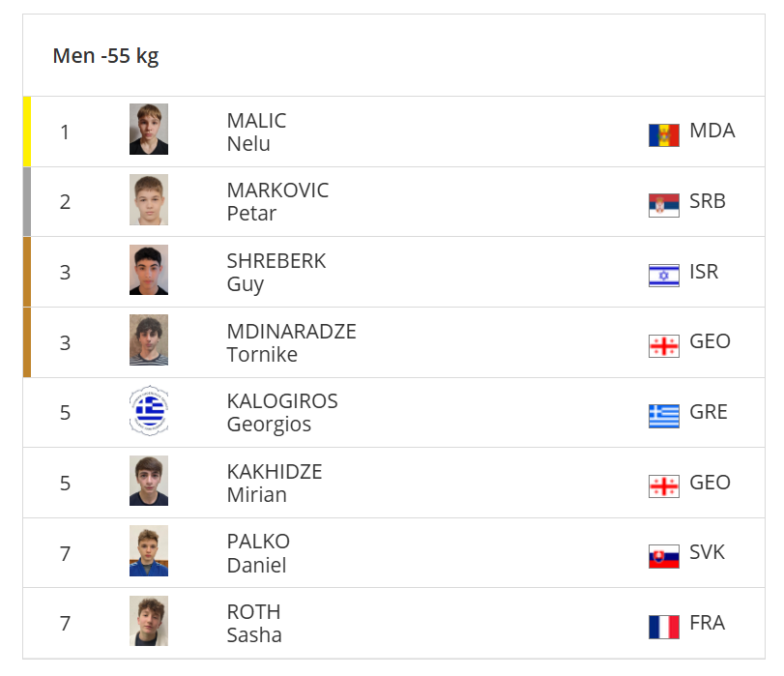Click the France flag icon beside FRA
The image size is (784, 676).
click(663, 626)
